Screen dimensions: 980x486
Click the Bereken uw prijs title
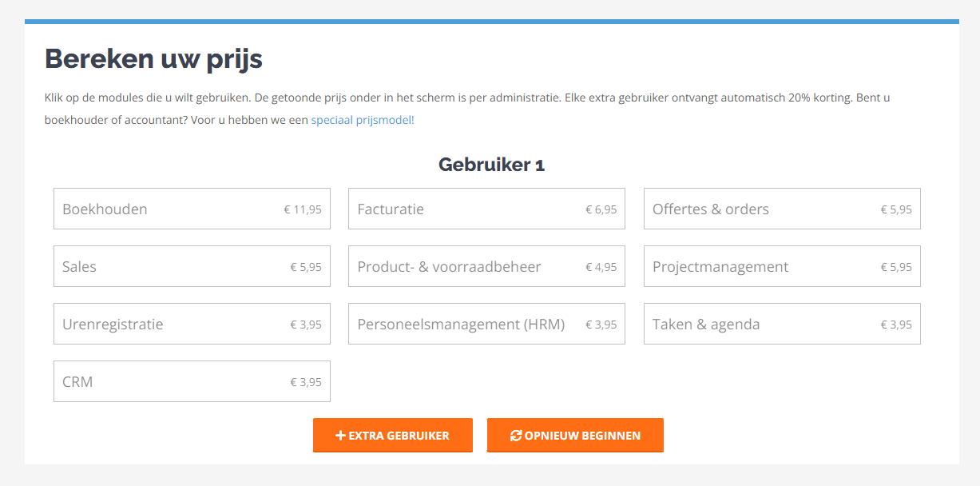pyautogui.click(x=153, y=59)
